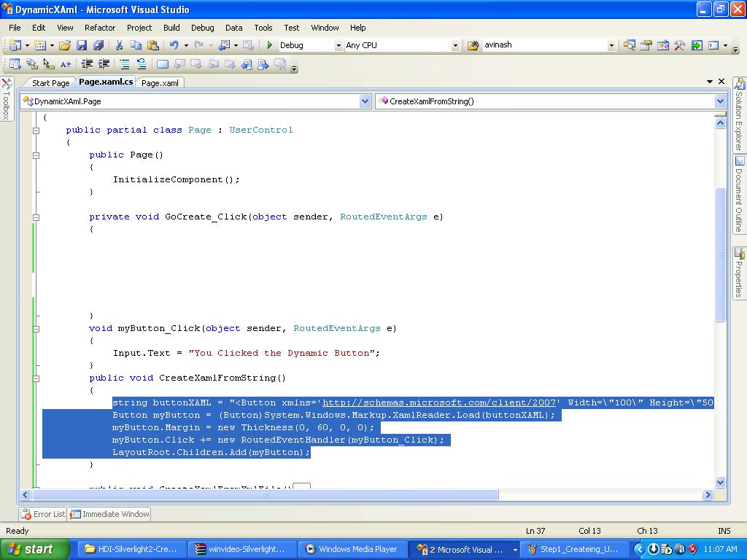This screenshot has width=747, height=560.
Task: Click the Navigate Backward icon
Action: [x=224, y=45]
